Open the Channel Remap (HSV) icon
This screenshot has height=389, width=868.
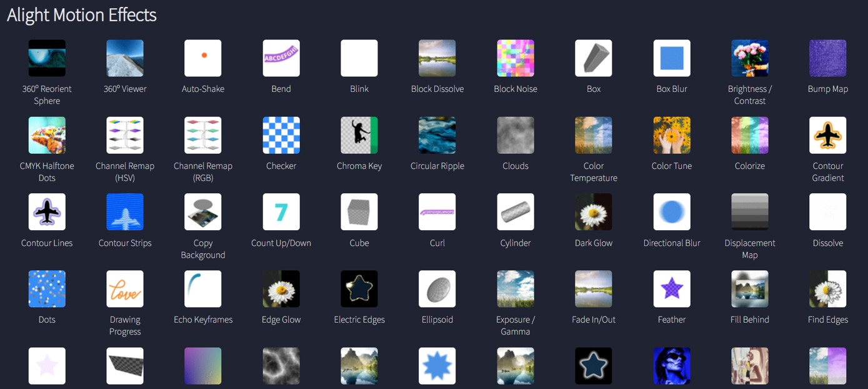point(125,135)
